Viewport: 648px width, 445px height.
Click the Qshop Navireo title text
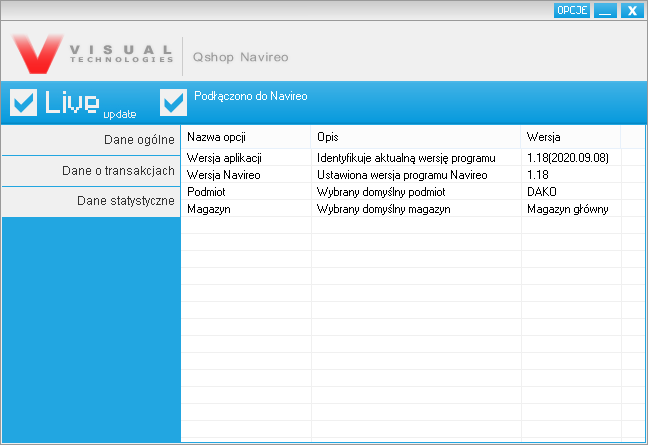pyautogui.click(x=241, y=57)
